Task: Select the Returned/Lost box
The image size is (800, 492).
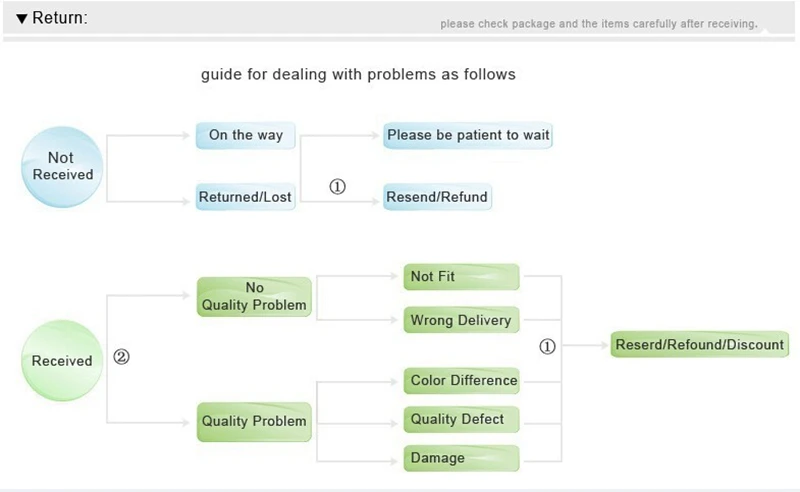Action: coord(245,197)
